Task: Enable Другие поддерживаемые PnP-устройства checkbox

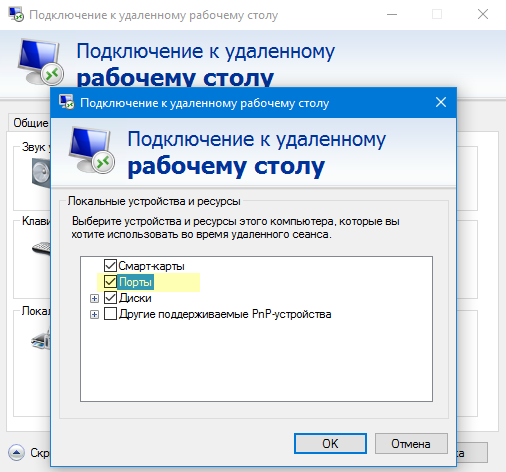Action: tap(110, 314)
